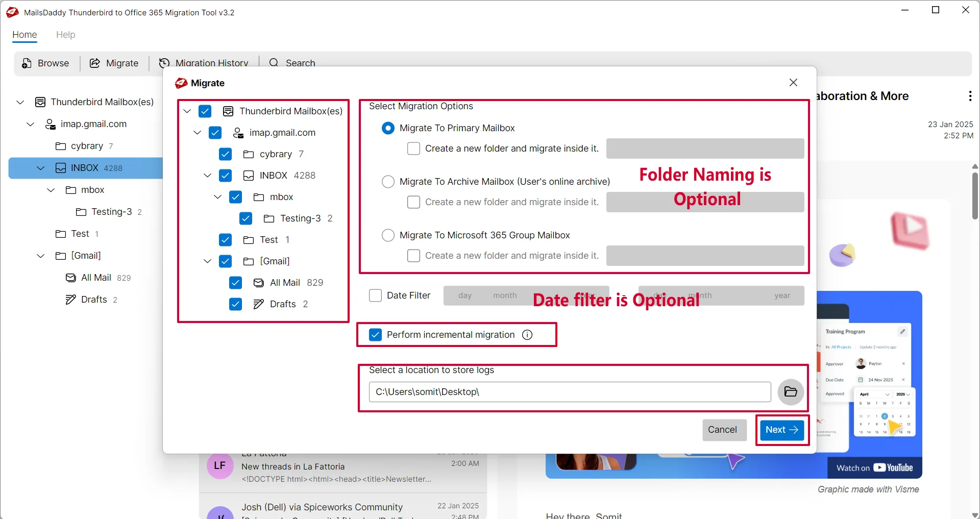The height and width of the screenshot is (519, 980).
Task: Click mbox folder icon in dialog tree
Action: pyautogui.click(x=259, y=197)
